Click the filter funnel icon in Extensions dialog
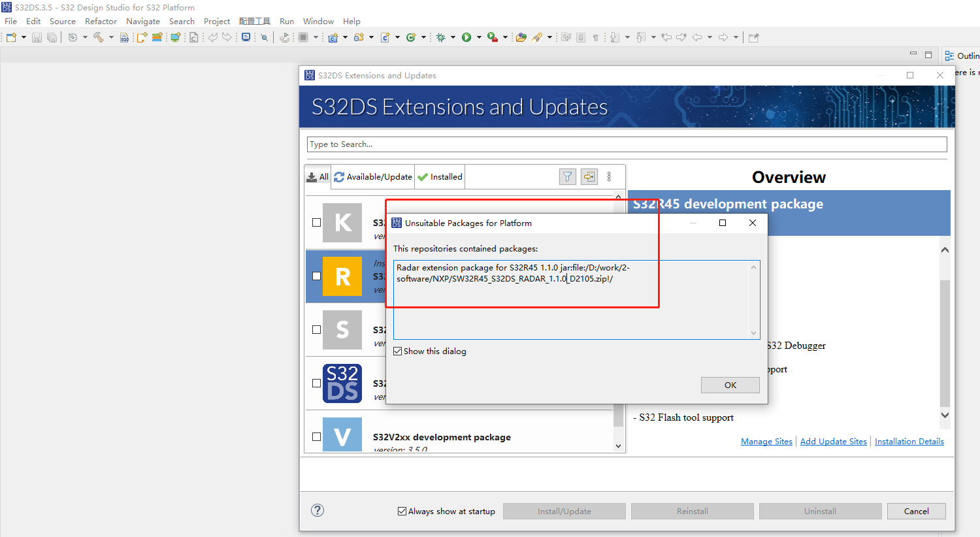Image resolution: width=980 pixels, height=537 pixels. (x=567, y=176)
